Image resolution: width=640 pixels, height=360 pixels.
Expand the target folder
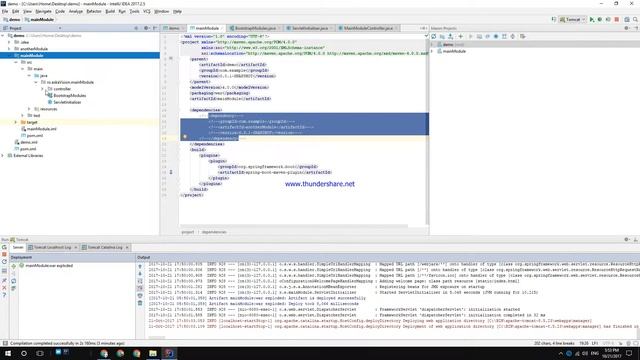[x=16, y=122]
